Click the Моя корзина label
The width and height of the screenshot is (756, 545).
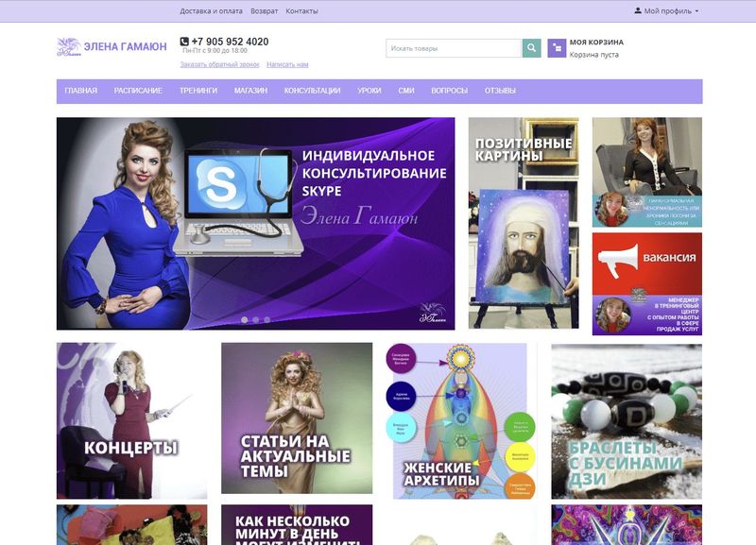pyautogui.click(x=596, y=43)
